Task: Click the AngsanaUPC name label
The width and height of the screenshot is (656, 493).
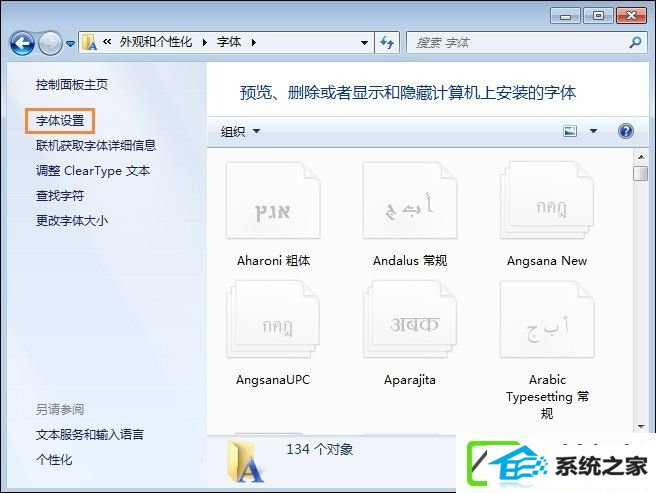Action: [273, 380]
